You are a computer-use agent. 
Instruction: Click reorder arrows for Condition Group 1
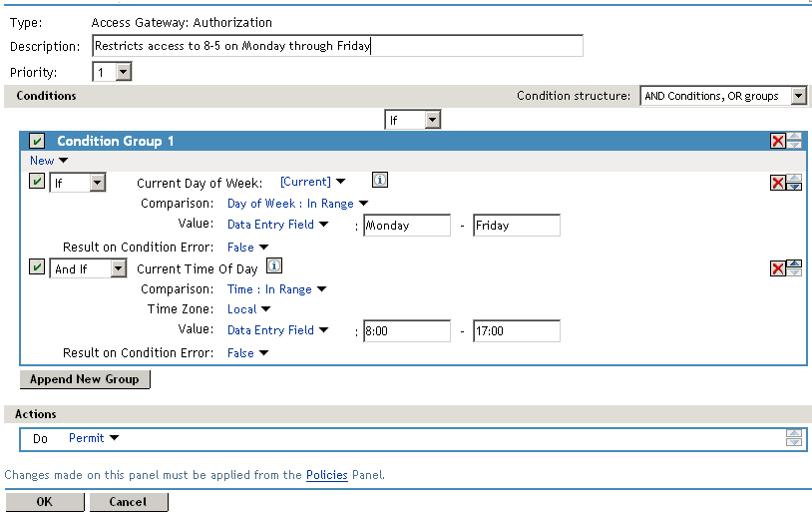(x=794, y=142)
